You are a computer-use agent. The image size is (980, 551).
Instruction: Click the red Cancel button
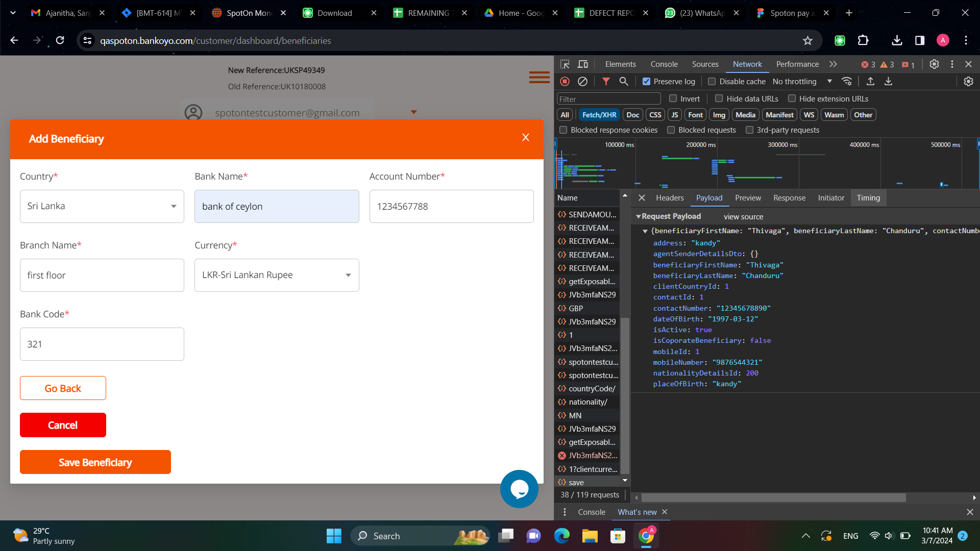63,425
